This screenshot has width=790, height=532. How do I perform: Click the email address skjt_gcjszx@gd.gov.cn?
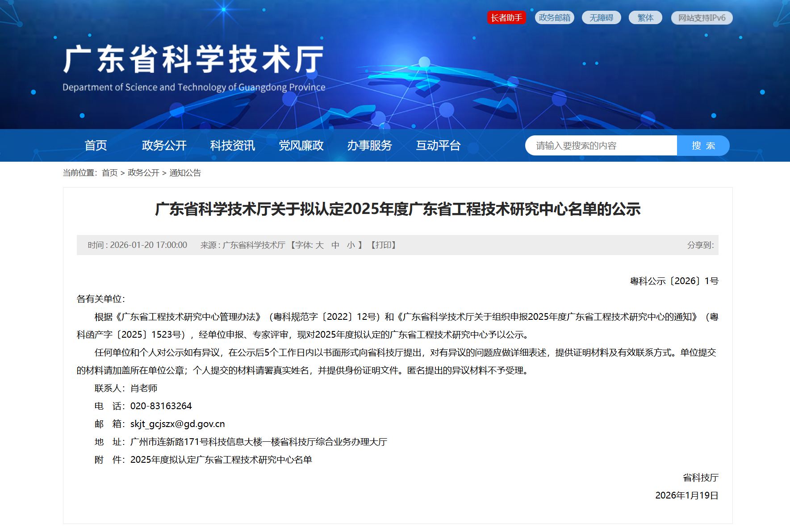tap(177, 423)
